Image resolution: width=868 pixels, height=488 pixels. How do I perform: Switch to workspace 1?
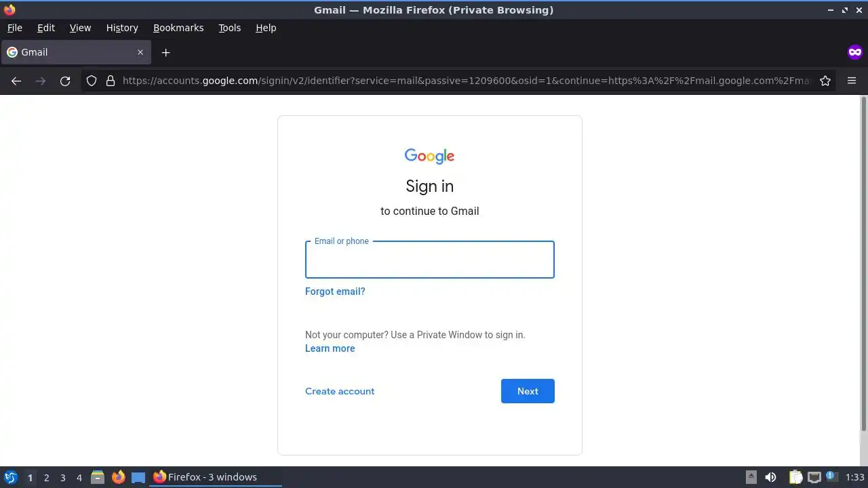click(30, 477)
